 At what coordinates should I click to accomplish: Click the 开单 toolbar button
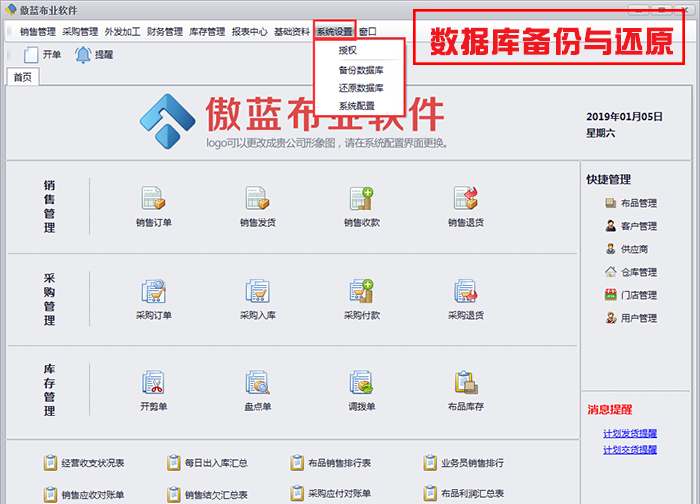42,55
